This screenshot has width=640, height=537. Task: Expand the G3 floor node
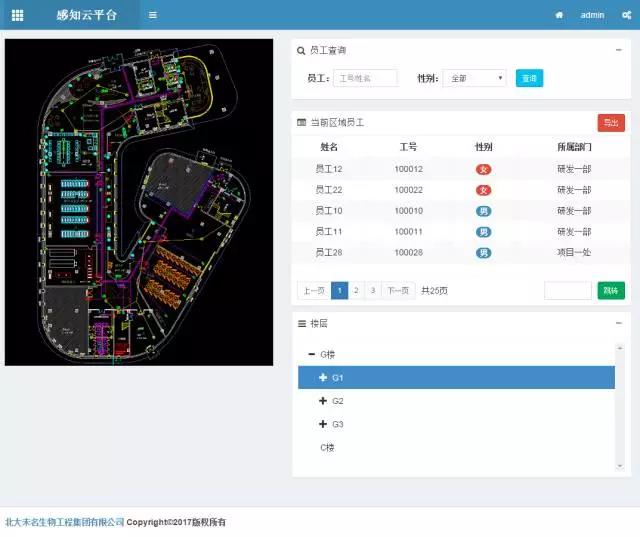pos(323,425)
